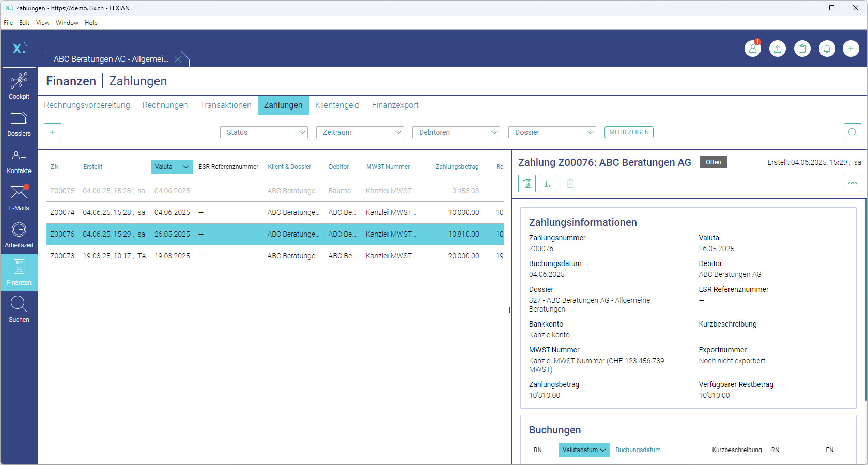
Task: Open the three-dots more options button
Action: point(853,183)
